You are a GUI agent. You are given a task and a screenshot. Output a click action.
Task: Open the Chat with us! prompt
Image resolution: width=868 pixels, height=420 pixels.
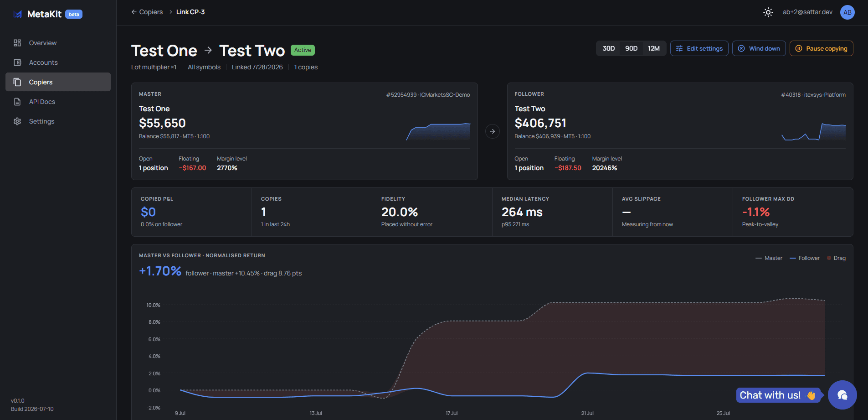(x=778, y=395)
